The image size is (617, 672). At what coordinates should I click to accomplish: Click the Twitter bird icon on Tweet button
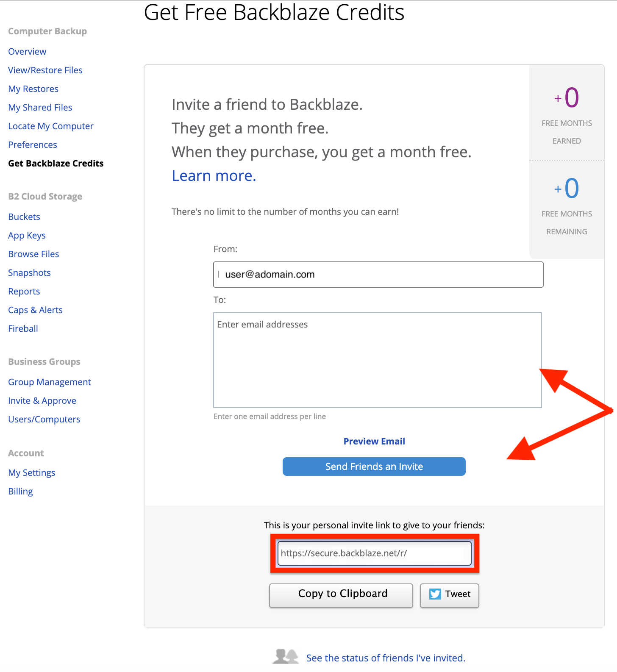pyautogui.click(x=435, y=594)
